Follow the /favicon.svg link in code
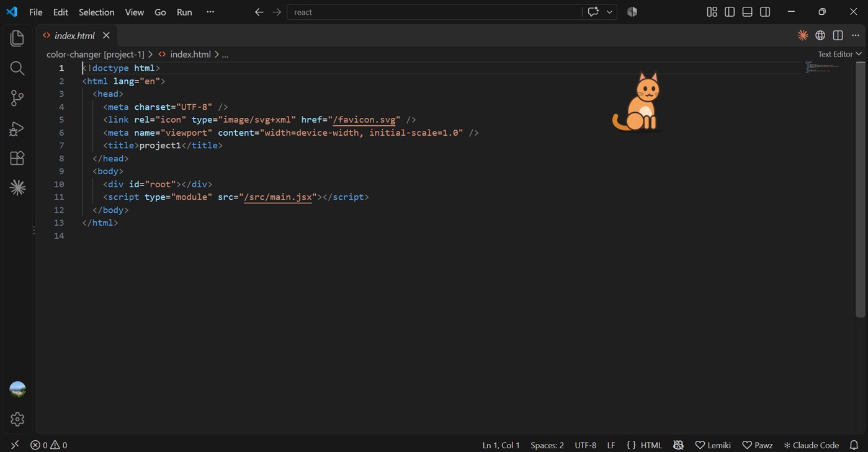Viewport: 868px width, 452px height. tap(364, 119)
